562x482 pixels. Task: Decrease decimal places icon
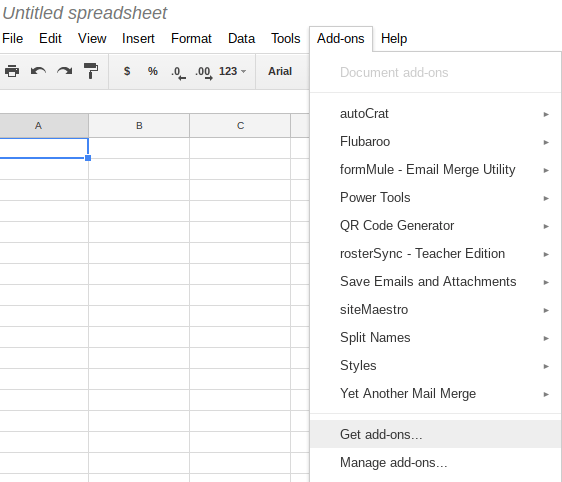[178, 72]
